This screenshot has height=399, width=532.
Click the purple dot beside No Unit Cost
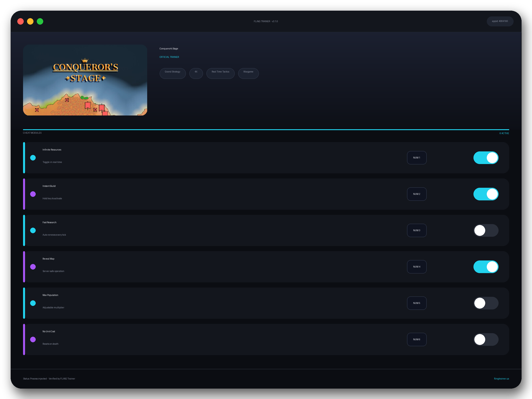click(33, 339)
